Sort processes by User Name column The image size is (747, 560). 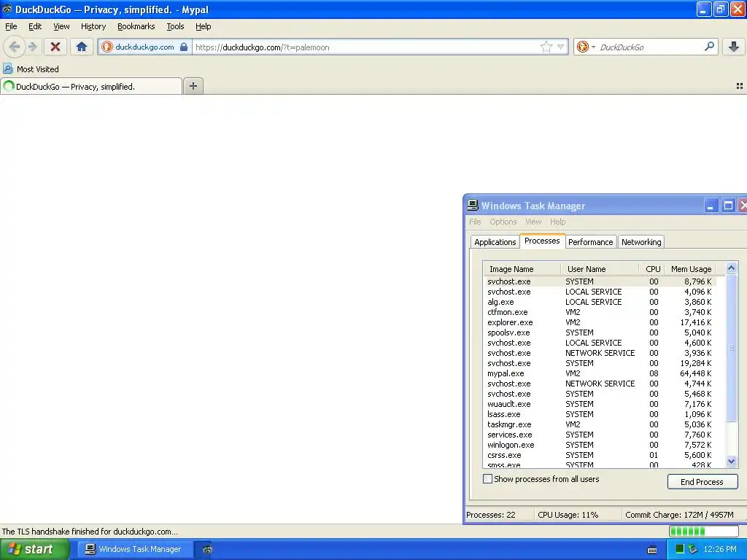(x=600, y=269)
